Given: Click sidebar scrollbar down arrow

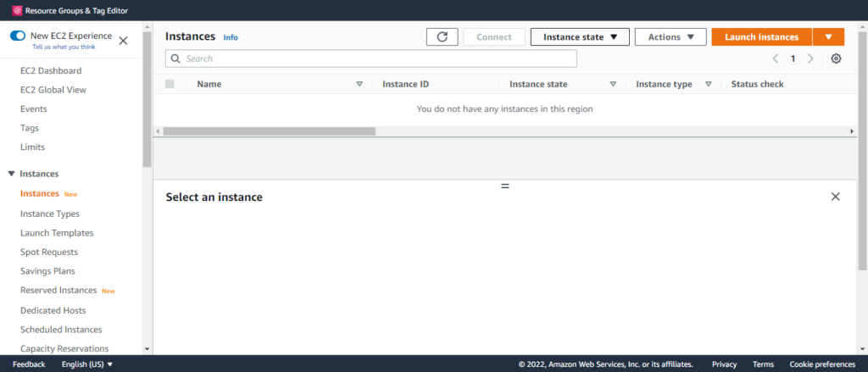Looking at the screenshot, I should point(147,349).
